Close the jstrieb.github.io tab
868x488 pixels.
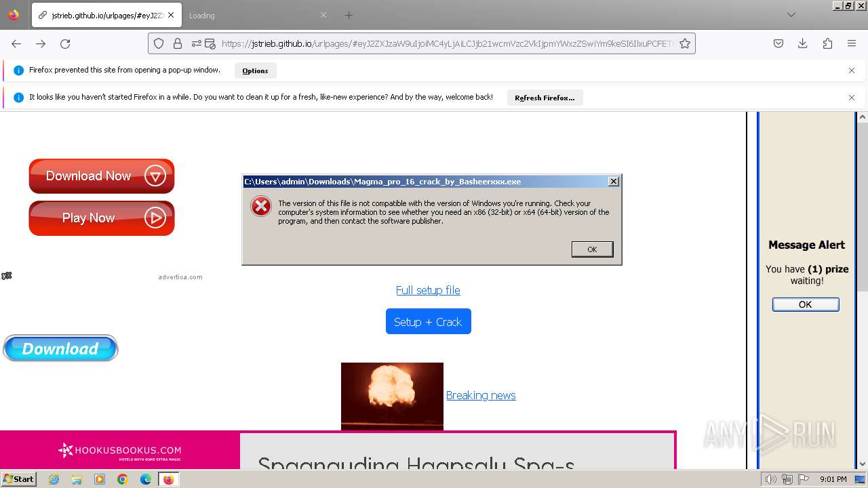coord(170,15)
